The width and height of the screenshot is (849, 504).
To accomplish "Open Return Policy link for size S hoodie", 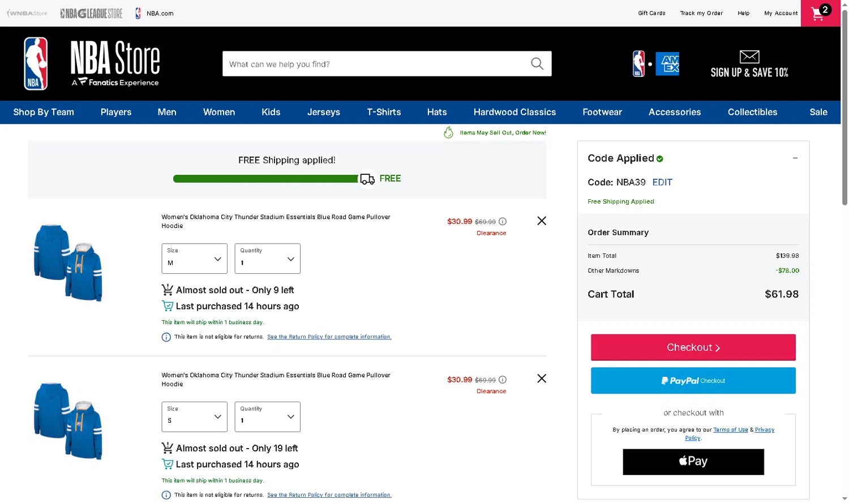I will point(329,495).
